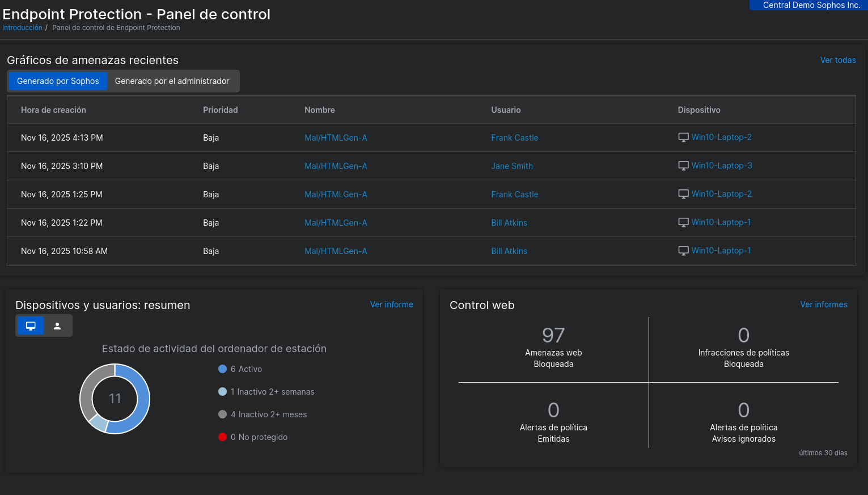Open 'Ver informes' in Control web
The height and width of the screenshot is (495, 868).
(x=823, y=304)
